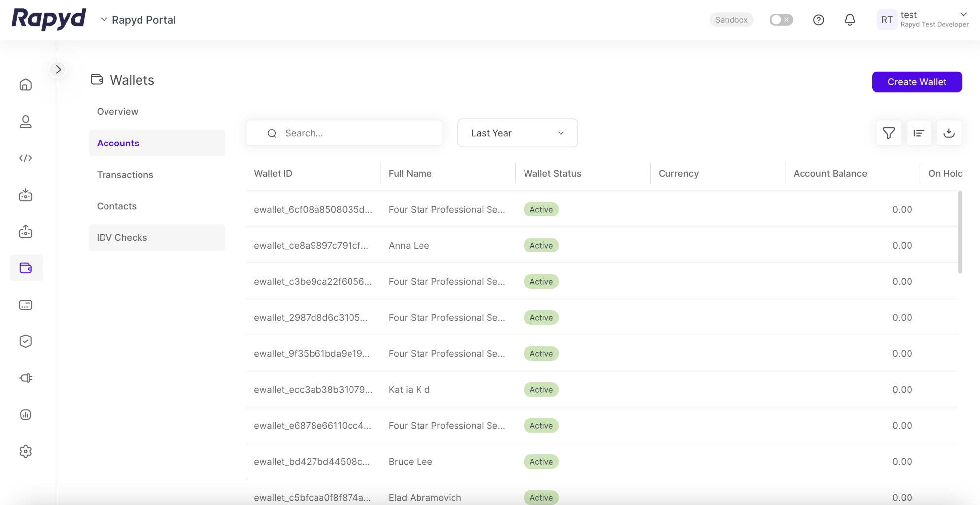The width and height of the screenshot is (980, 505).
Task: Click the Active status in Anna Lee row
Action: coord(541,246)
